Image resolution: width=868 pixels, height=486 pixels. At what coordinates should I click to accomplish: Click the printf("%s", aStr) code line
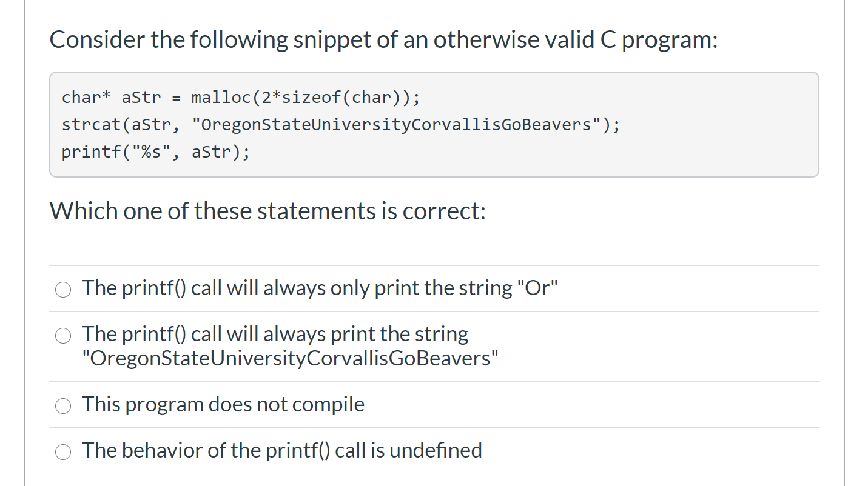(156, 152)
